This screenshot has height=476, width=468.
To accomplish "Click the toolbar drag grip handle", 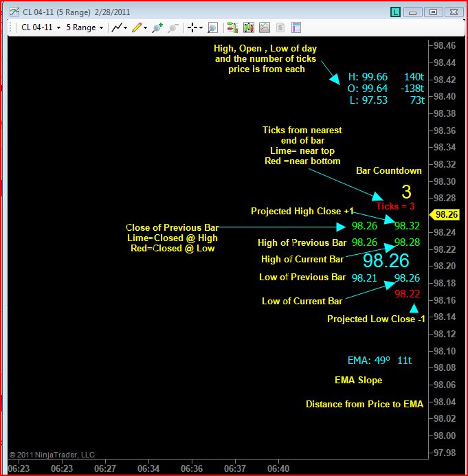I will (10, 27).
